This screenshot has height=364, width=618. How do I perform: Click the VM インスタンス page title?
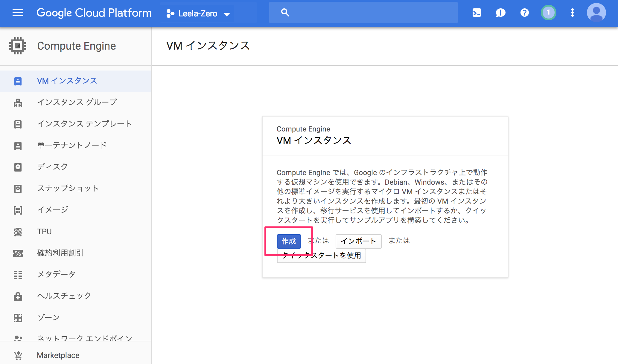(x=208, y=46)
